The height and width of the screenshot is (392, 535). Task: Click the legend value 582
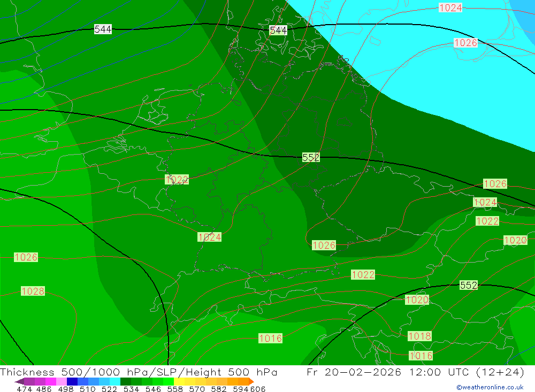[218, 389]
